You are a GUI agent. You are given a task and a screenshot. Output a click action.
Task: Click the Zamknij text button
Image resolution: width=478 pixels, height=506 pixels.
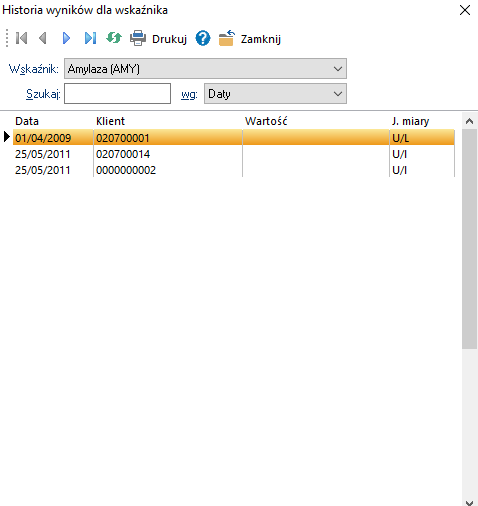click(261, 39)
